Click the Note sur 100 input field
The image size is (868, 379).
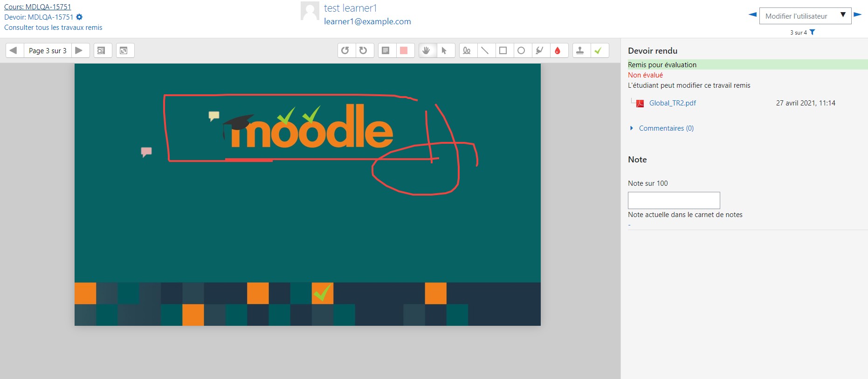tap(674, 200)
